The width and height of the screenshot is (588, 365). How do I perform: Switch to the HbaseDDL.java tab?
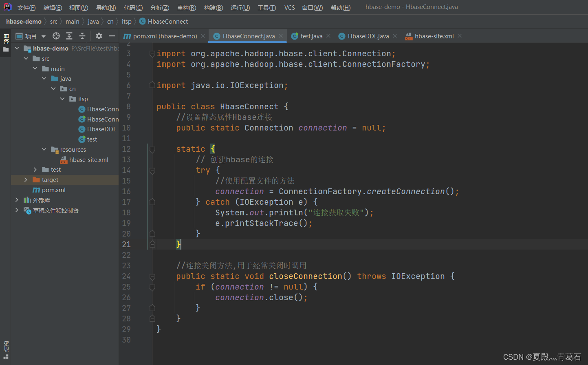[368, 36]
